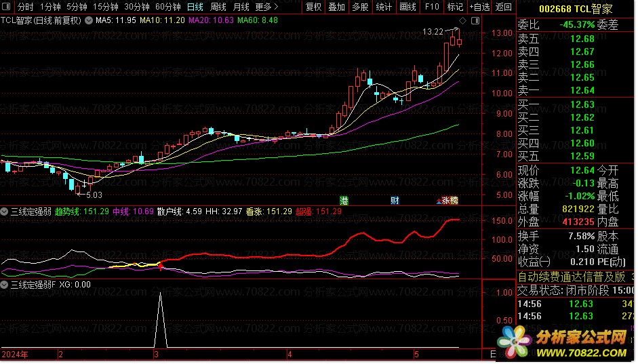Screen dimensions: 638x364
Task: Open the F10 company info
Action: point(432,7)
